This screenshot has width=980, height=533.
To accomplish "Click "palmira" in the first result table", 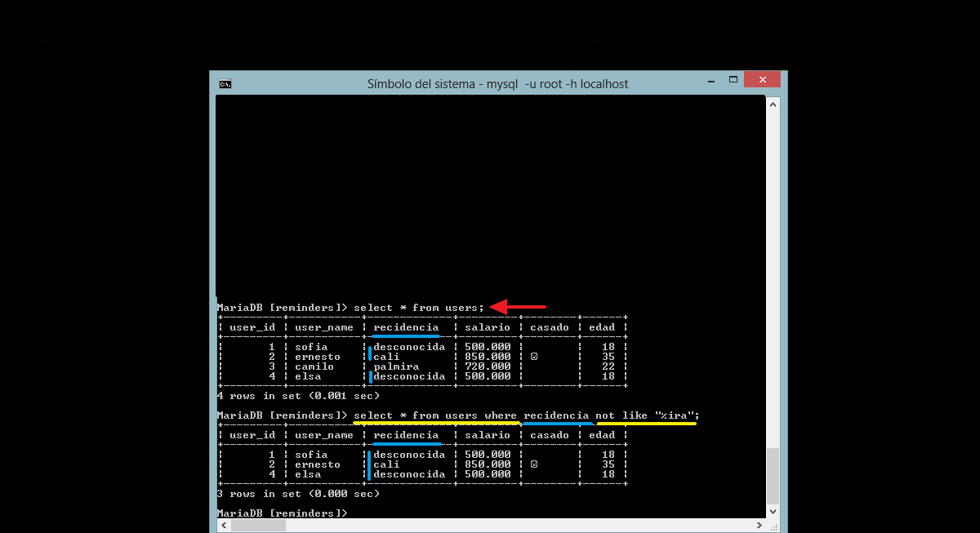I will [396, 366].
